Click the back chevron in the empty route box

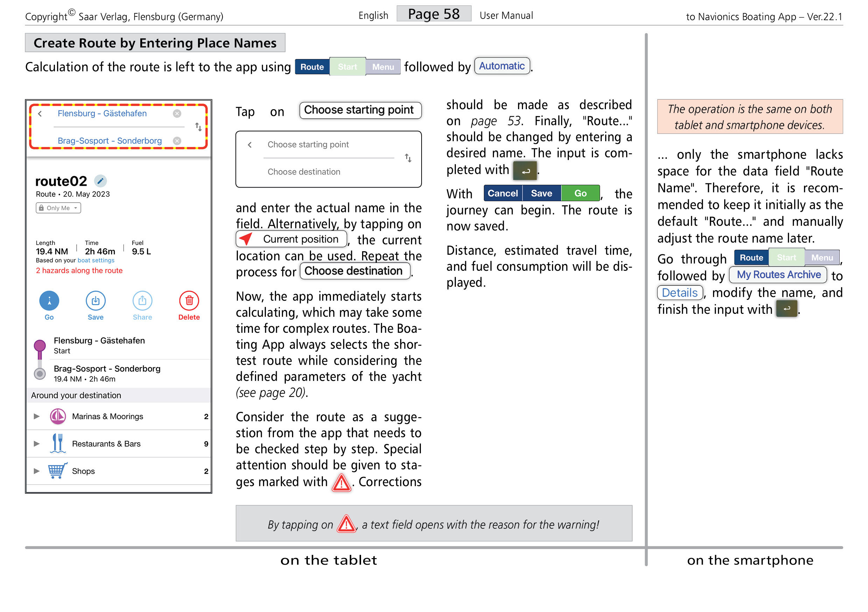[x=249, y=145]
